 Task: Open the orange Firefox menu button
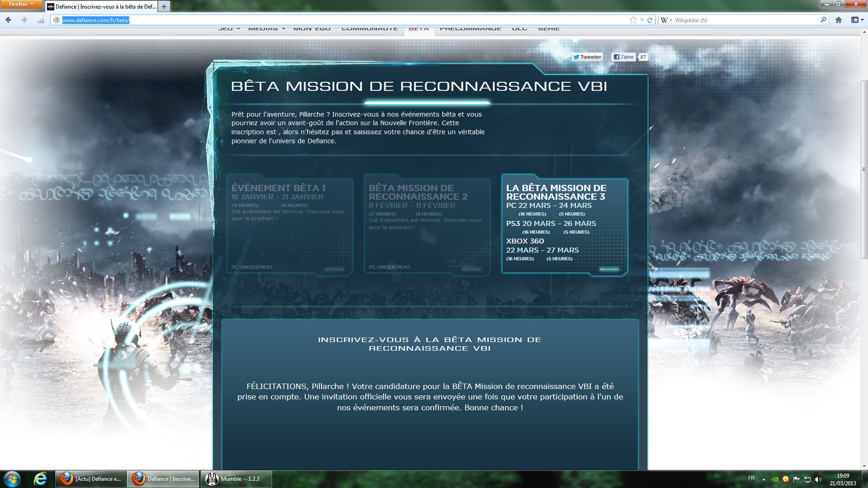click(x=21, y=4)
